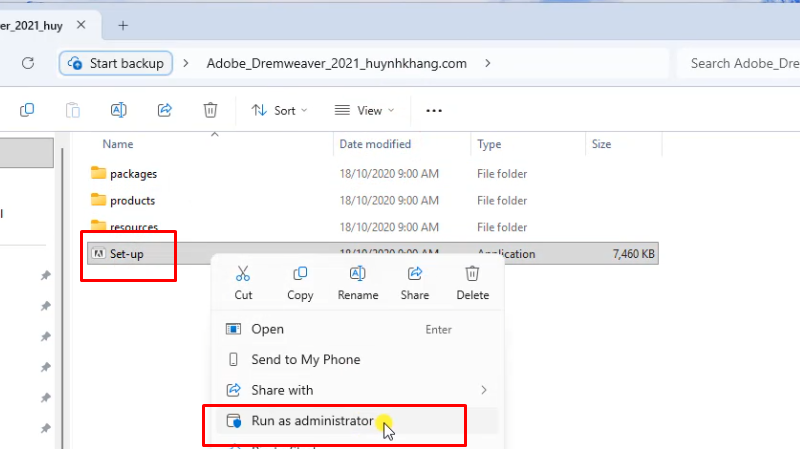Select Adobe_Dremweaver_2021_huynhkhang.com breadcrumb

337,63
